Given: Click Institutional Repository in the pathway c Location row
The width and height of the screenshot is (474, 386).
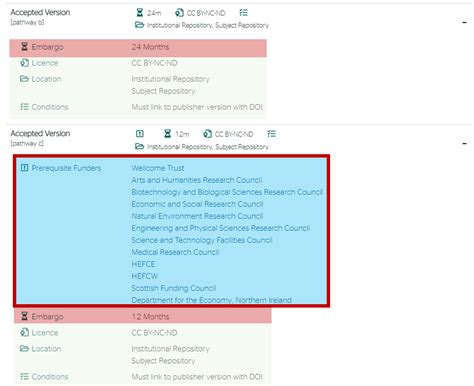Looking at the screenshot, I should [170, 349].
